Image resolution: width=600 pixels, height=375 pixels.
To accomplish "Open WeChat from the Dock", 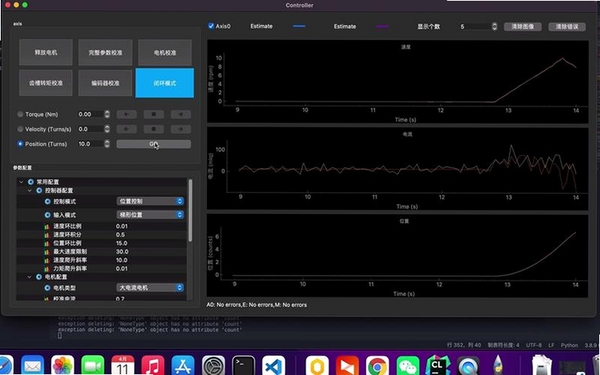I will [x=408, y=366].
